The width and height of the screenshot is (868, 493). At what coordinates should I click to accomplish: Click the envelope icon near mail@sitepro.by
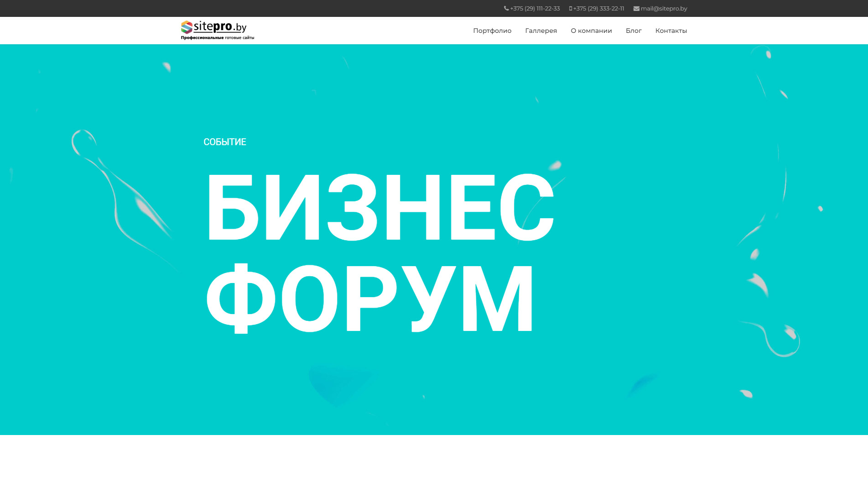636,8
